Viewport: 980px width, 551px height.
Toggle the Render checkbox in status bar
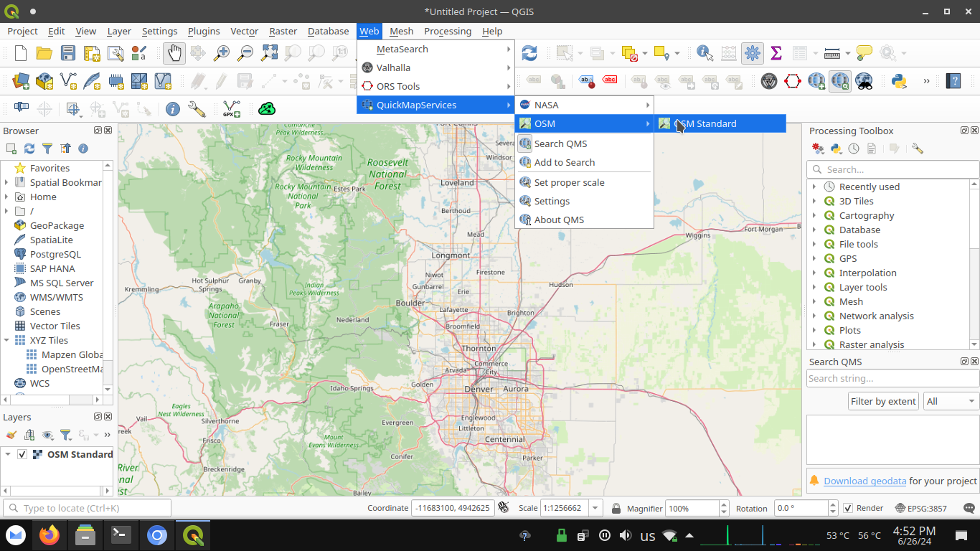848,508
